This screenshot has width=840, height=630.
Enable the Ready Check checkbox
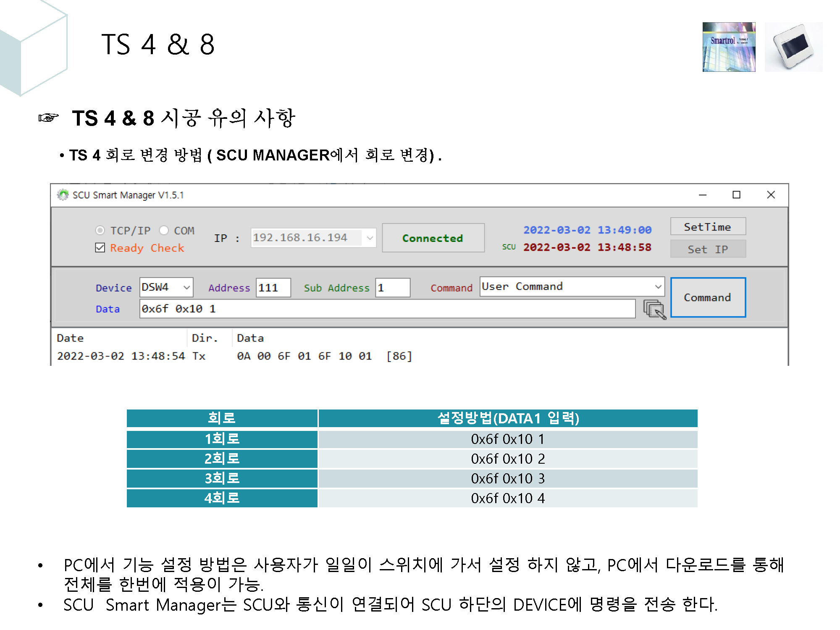pos(100,248)
